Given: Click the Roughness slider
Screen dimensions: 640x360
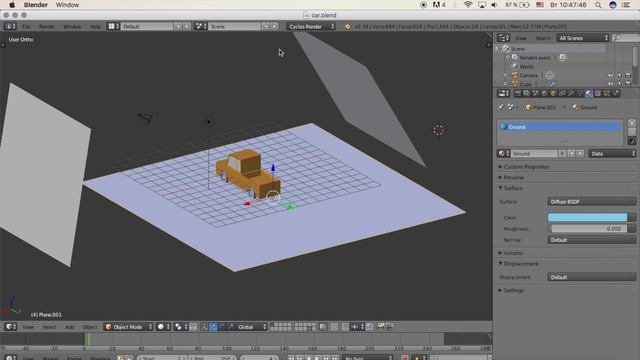Looking at the screenshot, I should (587, 229).
